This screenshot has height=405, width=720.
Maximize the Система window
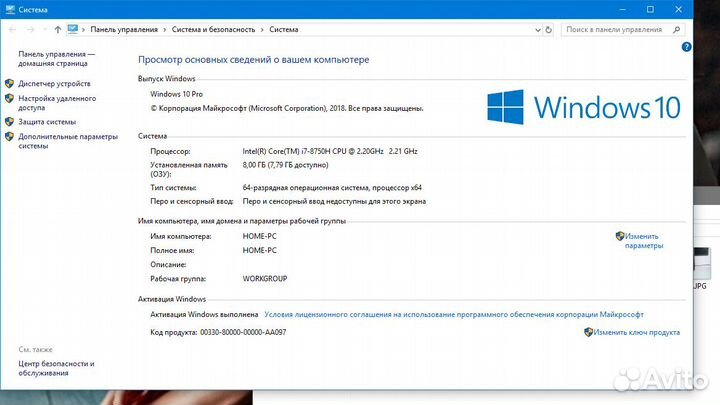[x=650, y=9]
